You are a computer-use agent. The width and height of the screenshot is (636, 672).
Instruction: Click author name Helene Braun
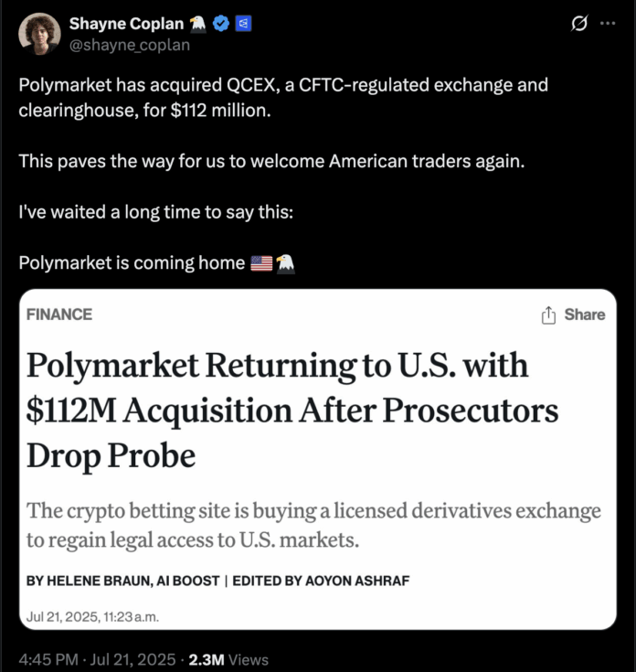tap(100, 581)
